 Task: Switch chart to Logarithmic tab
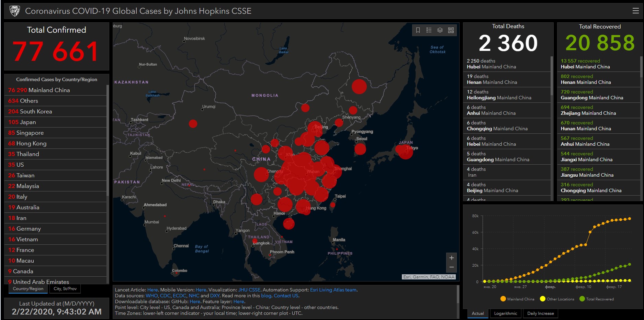click(x=505, y=313)
